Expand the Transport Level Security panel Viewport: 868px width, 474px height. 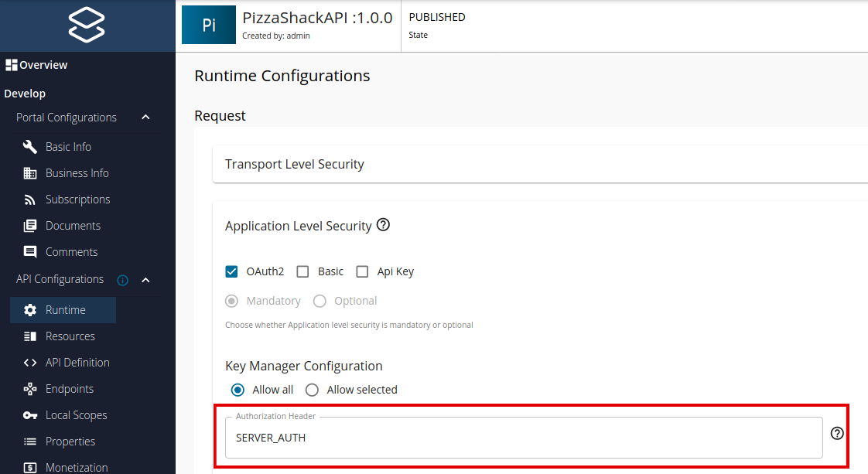click(538, 164)
